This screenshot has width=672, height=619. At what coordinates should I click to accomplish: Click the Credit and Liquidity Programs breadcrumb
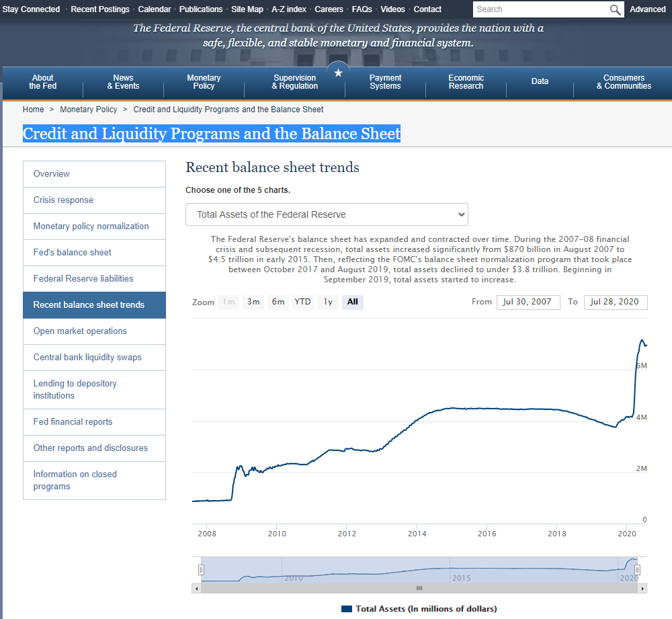click(228, 110)
